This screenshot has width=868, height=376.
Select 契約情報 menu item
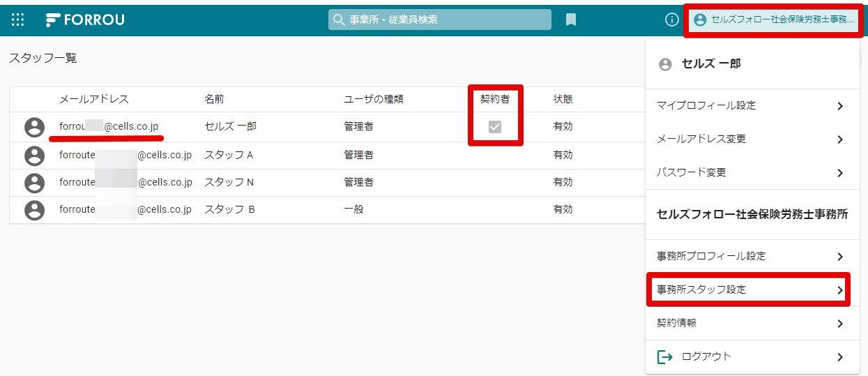click(752, 323)
